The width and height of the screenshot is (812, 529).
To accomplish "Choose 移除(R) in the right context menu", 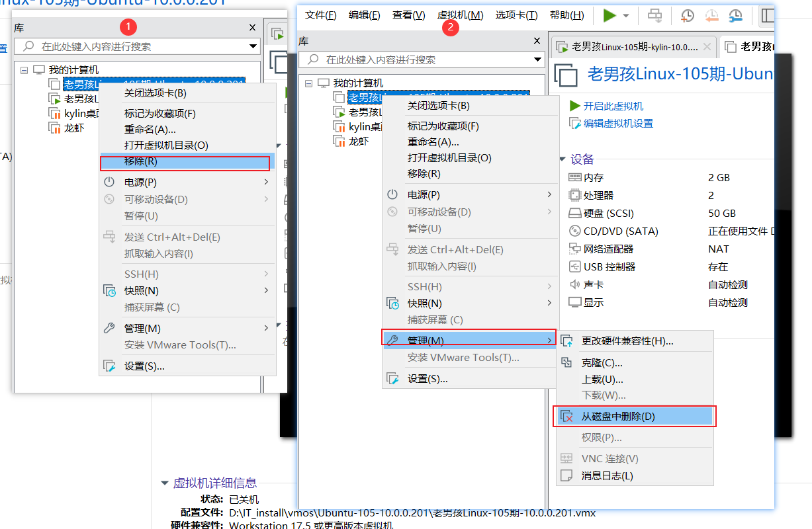I will 471,174.
